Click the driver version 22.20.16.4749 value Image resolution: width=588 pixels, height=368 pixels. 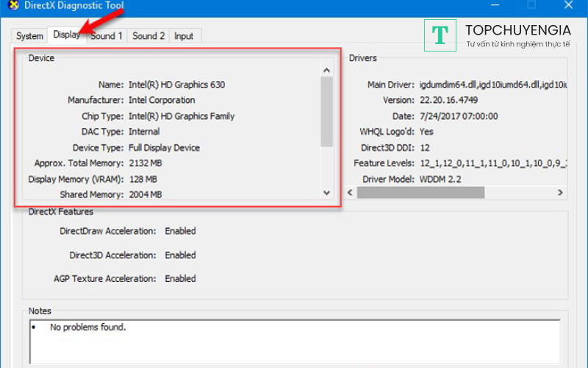[x=450, y=100]
